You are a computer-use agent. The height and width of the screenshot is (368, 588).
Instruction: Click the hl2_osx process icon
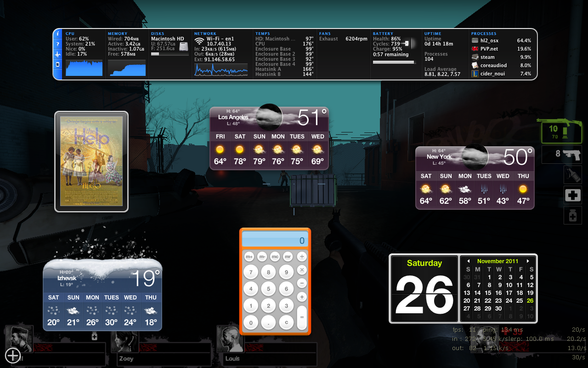(x=475, y=40)
